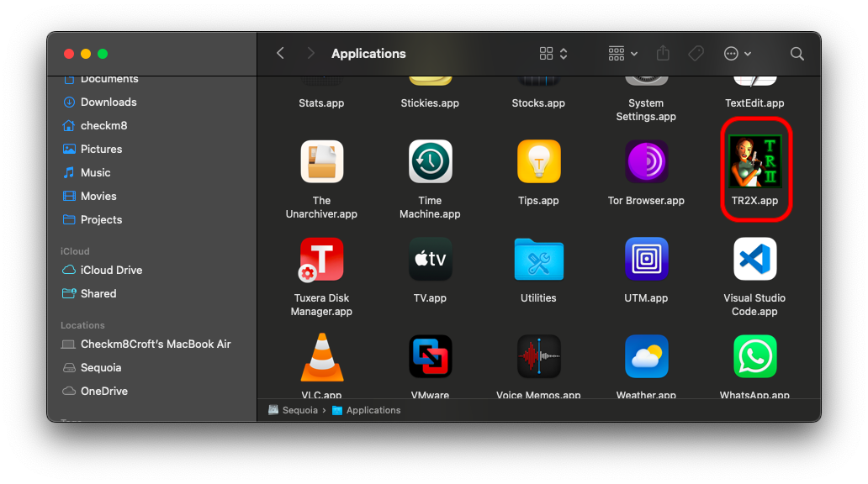Expand the grouping options dropdown
Screen dimensions: 868x484
click(x=623, y=54)
